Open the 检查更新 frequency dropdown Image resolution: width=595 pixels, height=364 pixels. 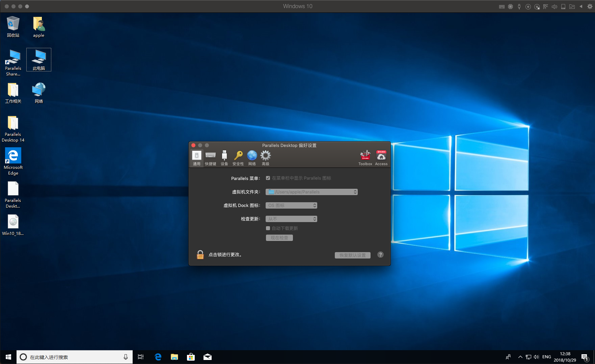[291, 219]
